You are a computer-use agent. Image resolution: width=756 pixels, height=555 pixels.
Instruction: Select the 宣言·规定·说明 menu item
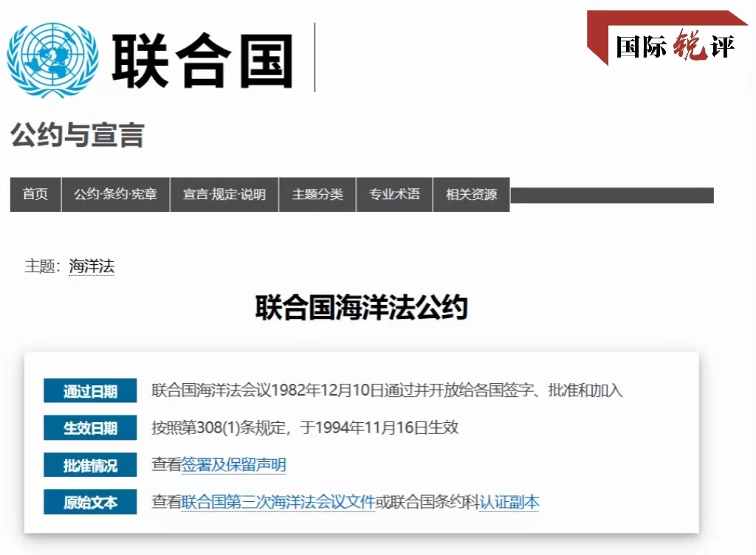coord(224,194)
